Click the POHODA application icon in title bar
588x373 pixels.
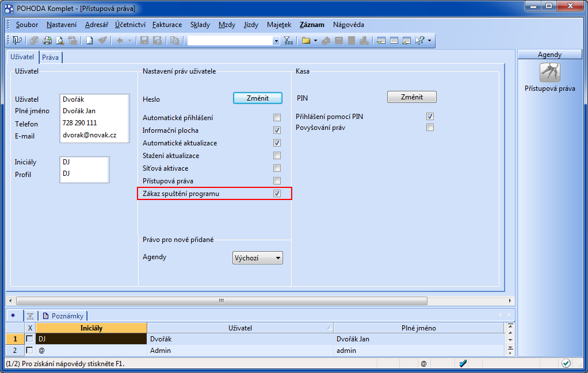(x=9, y=8)
